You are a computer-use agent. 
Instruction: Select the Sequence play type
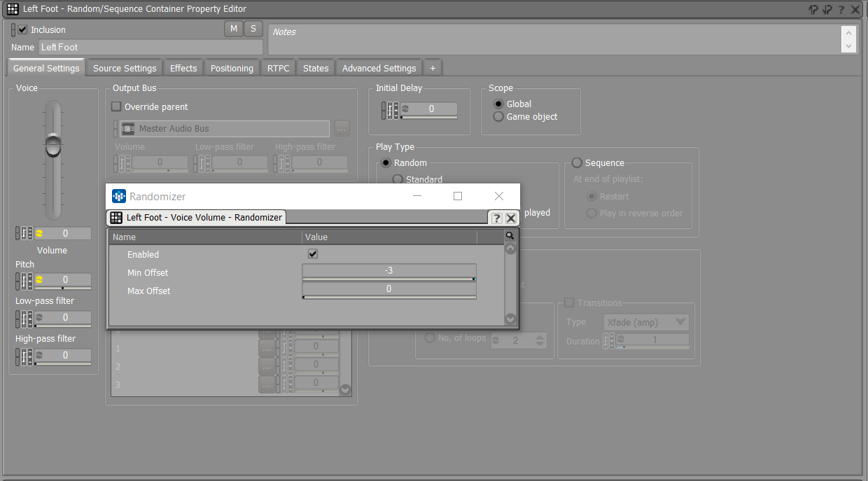577,162
